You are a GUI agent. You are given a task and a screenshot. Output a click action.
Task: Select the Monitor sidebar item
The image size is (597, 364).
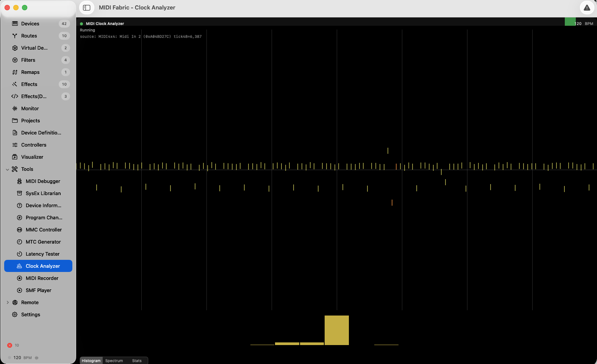click(38, 108)
